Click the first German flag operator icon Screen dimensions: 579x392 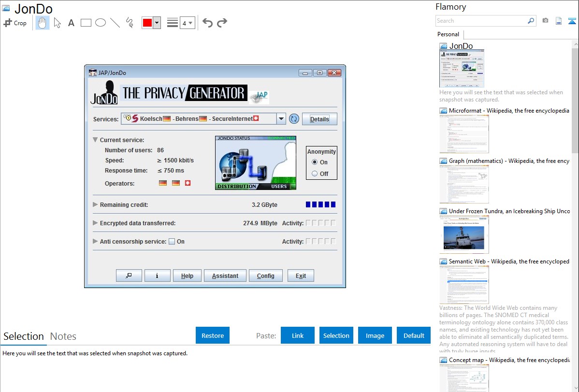[163, 183]
